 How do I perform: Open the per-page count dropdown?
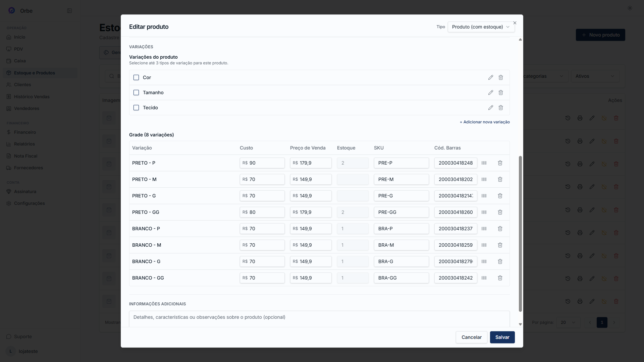(568, 322)
